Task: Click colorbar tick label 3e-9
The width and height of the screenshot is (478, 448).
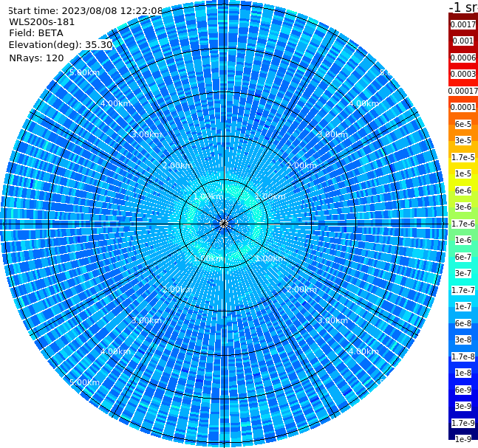Action: 463,406
